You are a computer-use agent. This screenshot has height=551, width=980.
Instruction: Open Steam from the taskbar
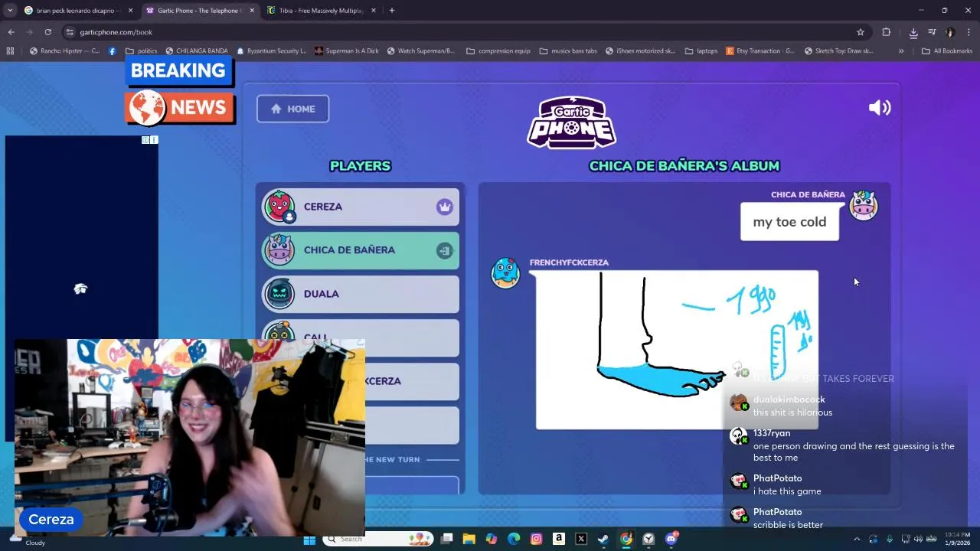pos(603,539)
